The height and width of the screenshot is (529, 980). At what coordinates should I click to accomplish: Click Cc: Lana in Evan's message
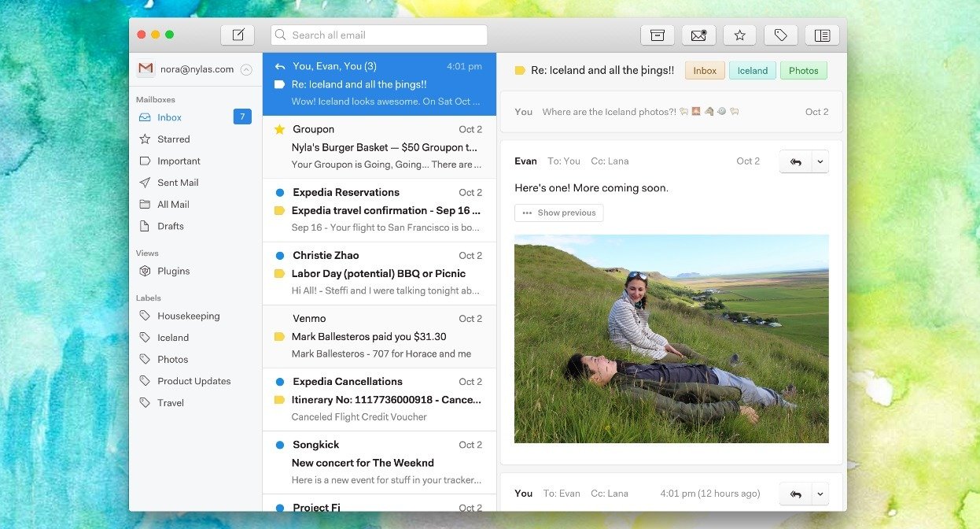610,161
